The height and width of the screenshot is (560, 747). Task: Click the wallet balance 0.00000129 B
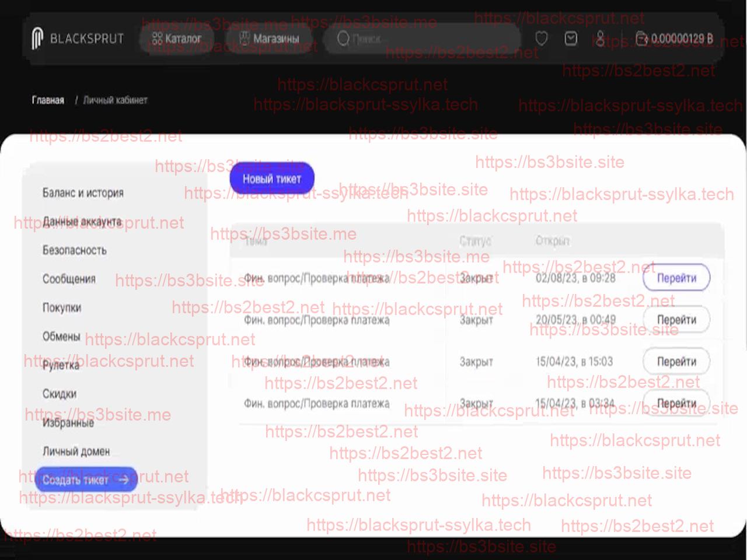[x=674, y=38]
